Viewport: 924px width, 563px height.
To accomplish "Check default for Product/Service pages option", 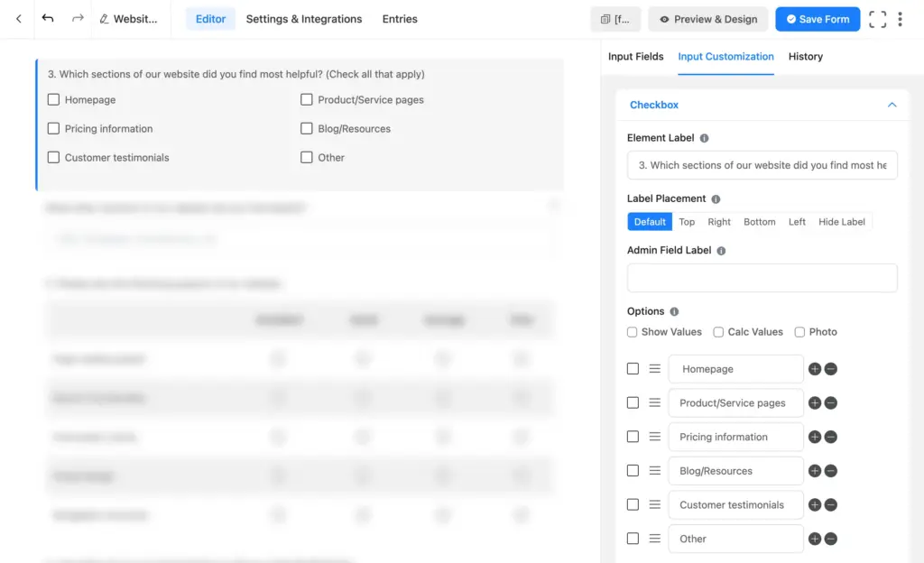I will pyautogui.click(x=633, y=402).
